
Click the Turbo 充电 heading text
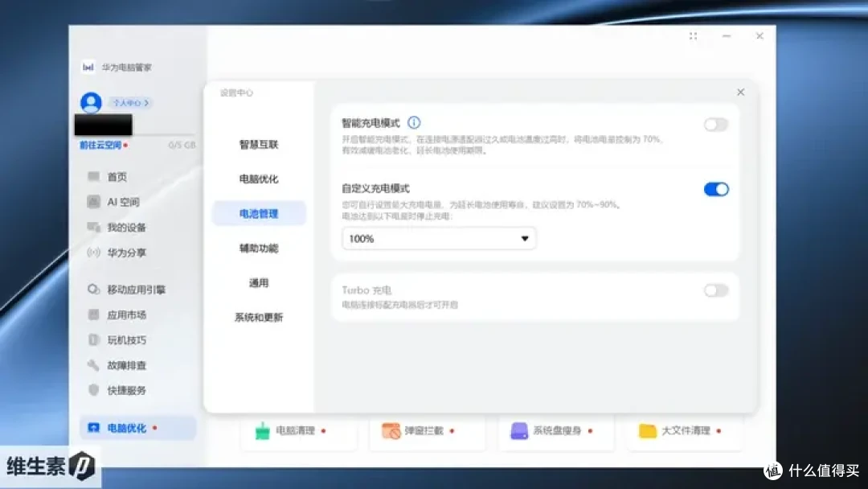[x=366, y=290]
